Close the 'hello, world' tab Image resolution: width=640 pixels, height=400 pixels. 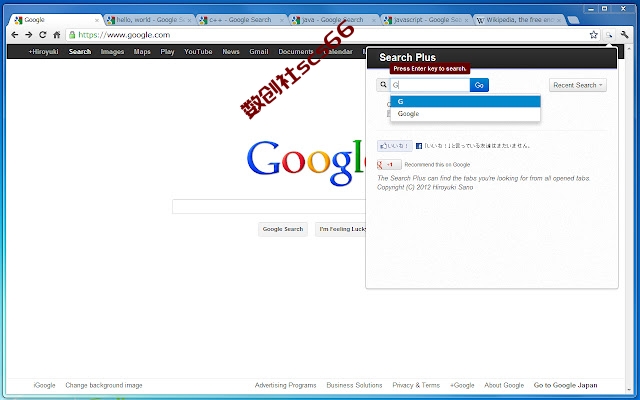pyautogui.click(x=189, y=20)
